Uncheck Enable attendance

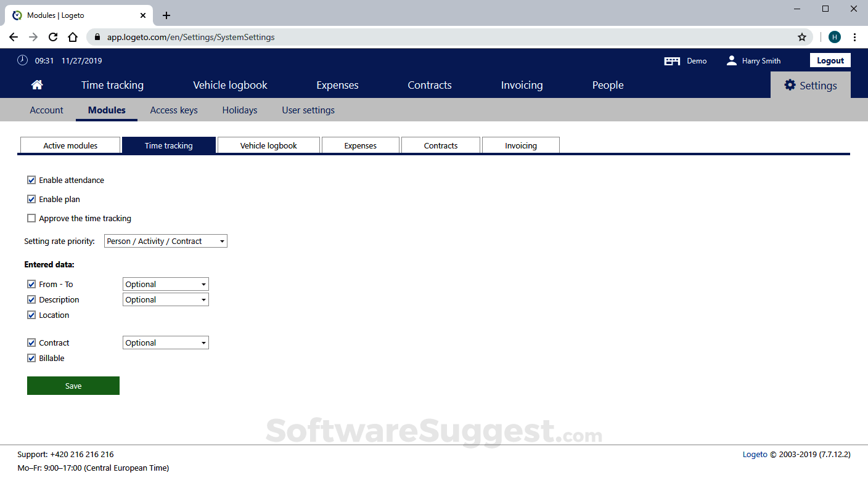31,180
